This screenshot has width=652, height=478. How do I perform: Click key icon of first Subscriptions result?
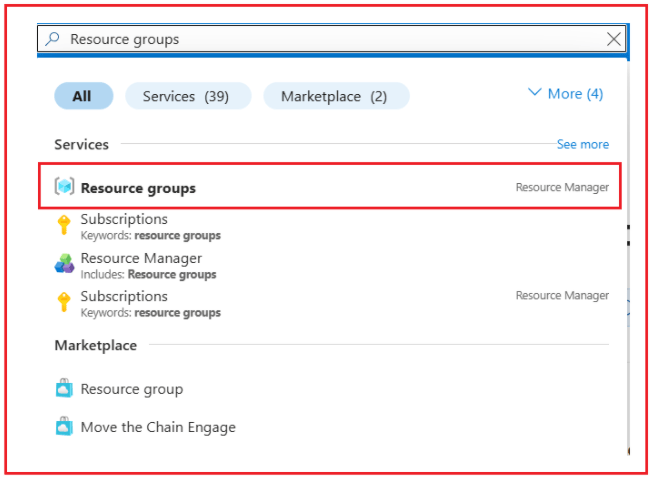pyautogui.click(x=64, y=225)
